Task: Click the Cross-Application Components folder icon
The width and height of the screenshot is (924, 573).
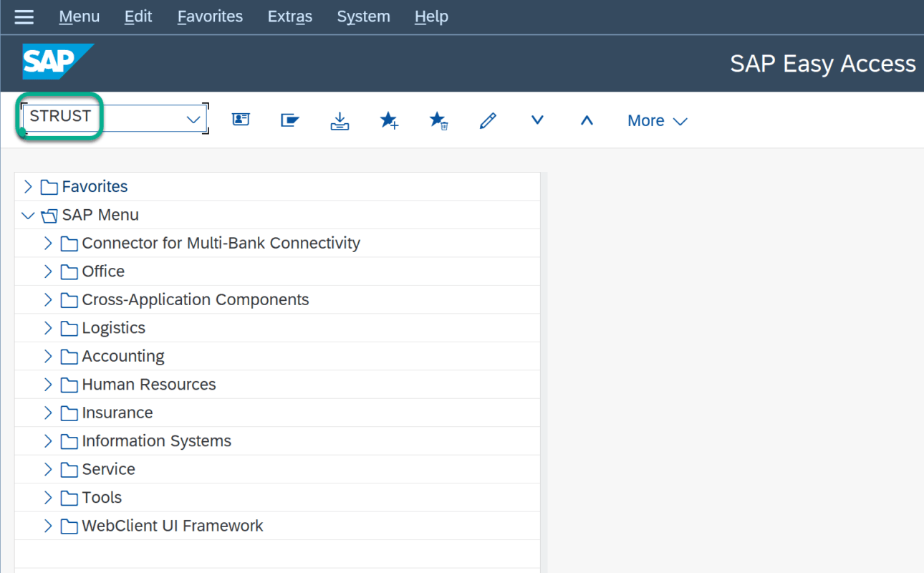Action: click(x=69, y=300)
